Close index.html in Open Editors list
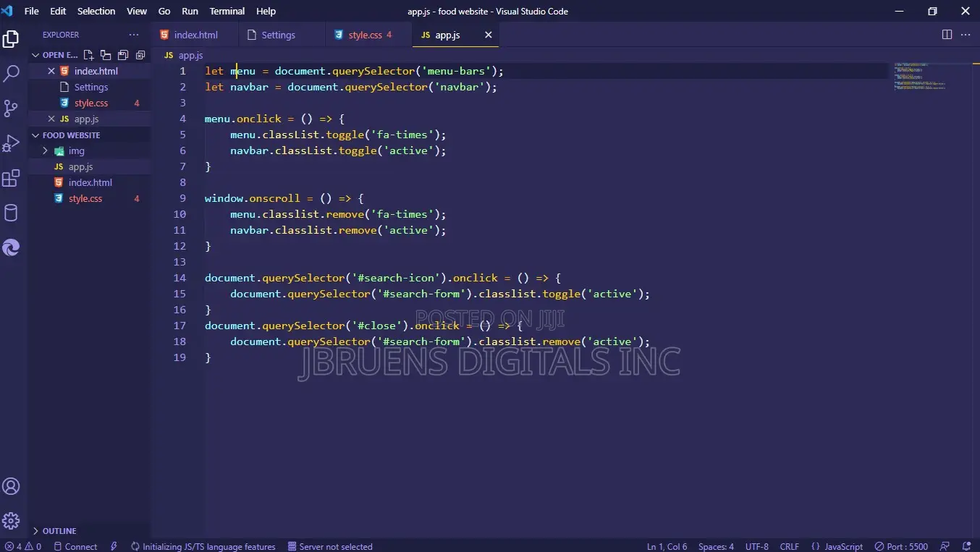 tap(51, 71)
